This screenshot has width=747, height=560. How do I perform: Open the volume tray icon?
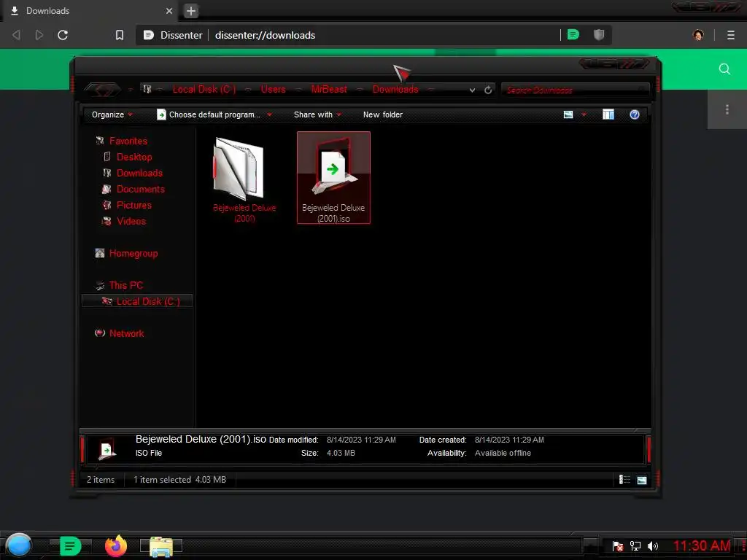tap(653, 545)
